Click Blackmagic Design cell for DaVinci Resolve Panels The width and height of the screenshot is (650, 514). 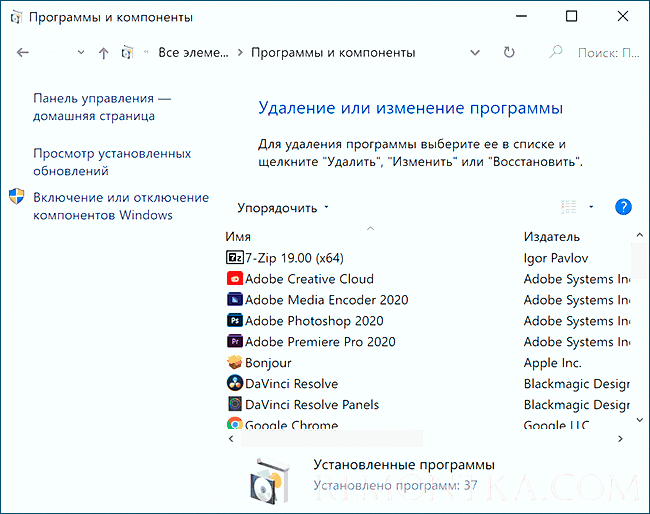pos(577,404)
